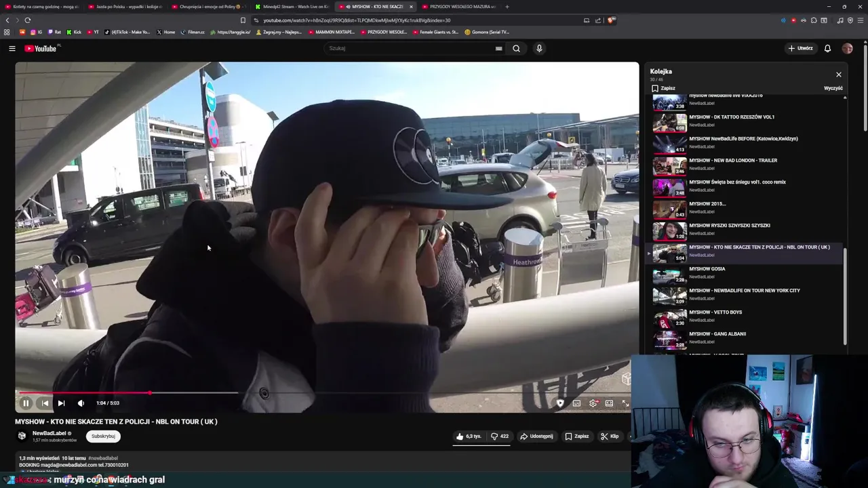
Task: Switch to theater mode
Action: [x=609, y=403]
